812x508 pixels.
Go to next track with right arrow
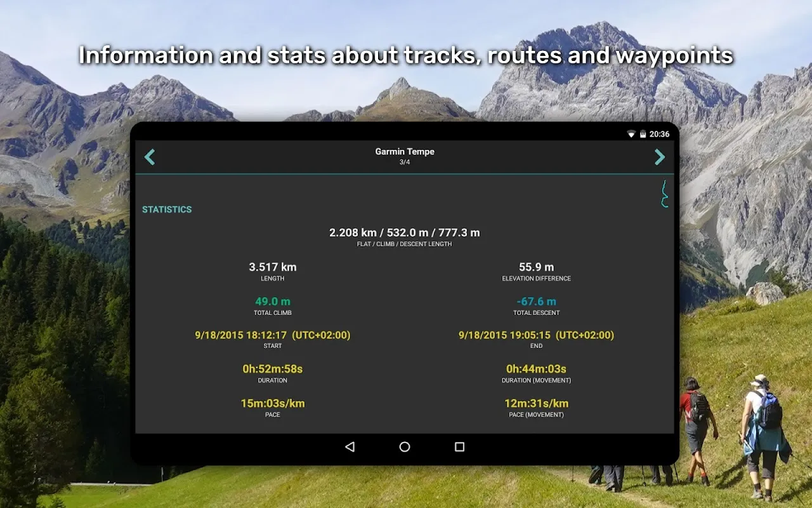click(x=660, y=157)
